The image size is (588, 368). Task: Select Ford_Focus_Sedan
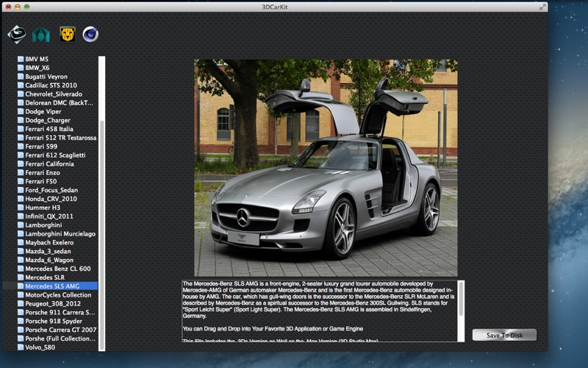51,190
